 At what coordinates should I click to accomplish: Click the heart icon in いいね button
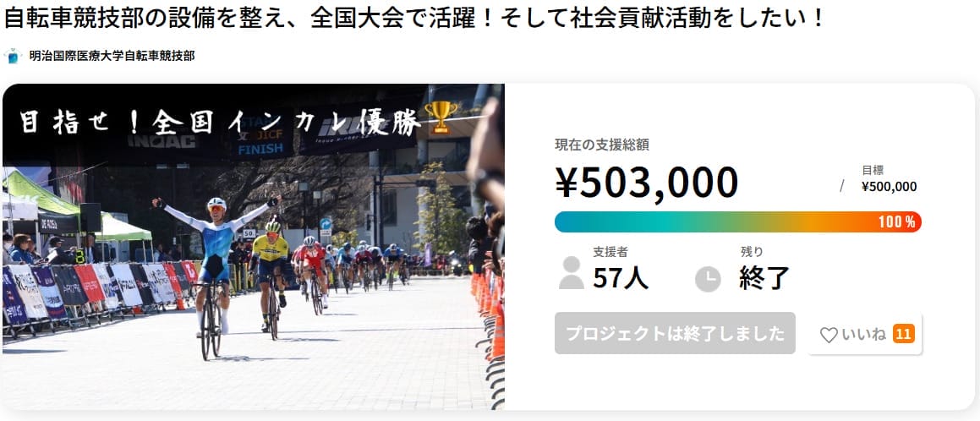[x=829, y=335]
